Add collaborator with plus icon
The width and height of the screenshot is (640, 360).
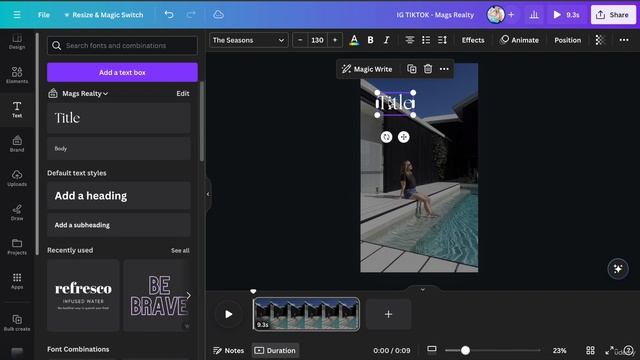coord(511,15)
